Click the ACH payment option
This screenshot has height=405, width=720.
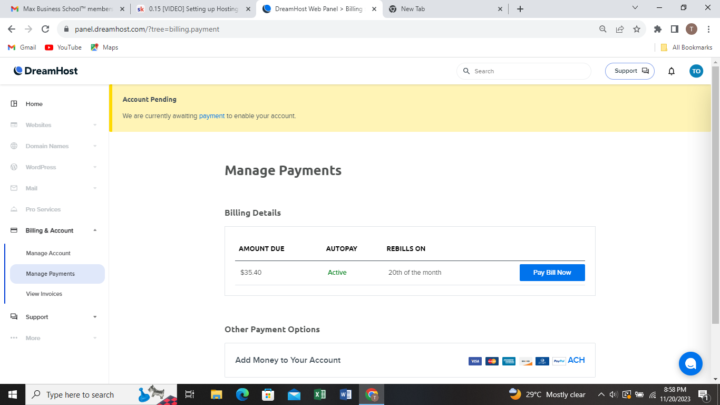tap(576, 360)
